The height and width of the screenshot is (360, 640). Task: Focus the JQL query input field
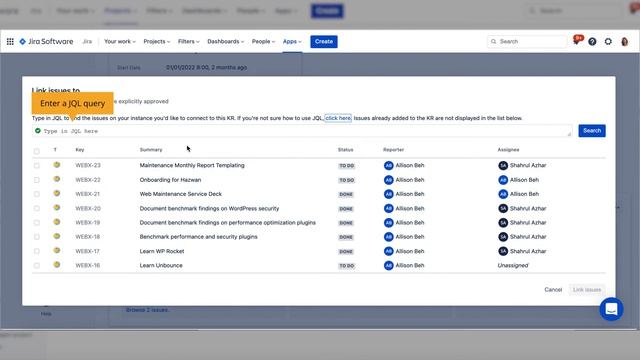[x=302, y=131]
